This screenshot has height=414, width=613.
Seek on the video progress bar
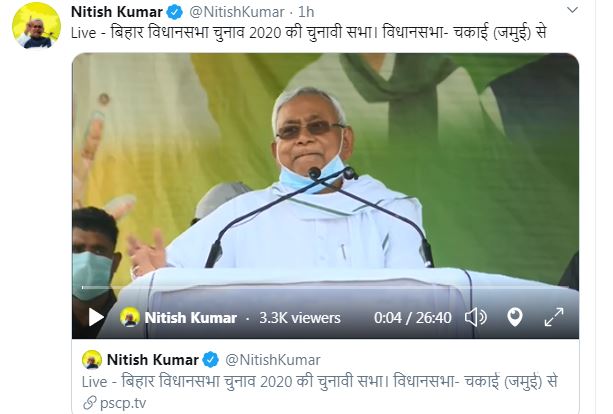pyautogui.click(x=325, y=287)
